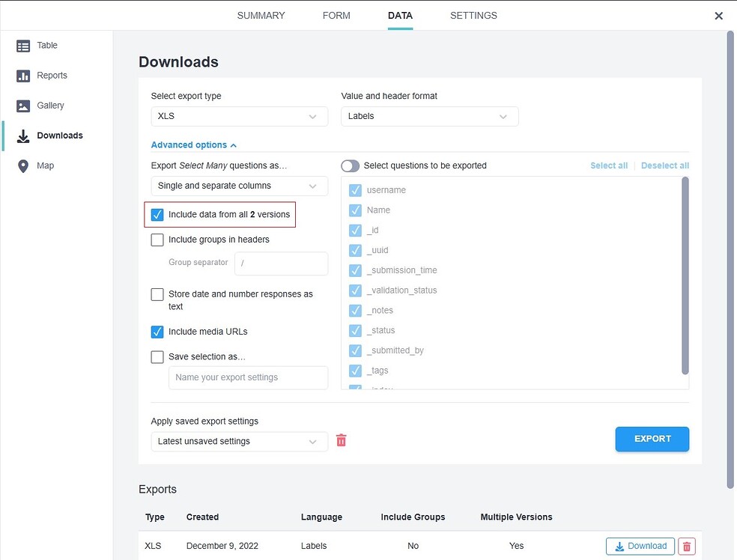Select the Reports sidebar icon
Screen dimensions: 737x560
point(51,75)
